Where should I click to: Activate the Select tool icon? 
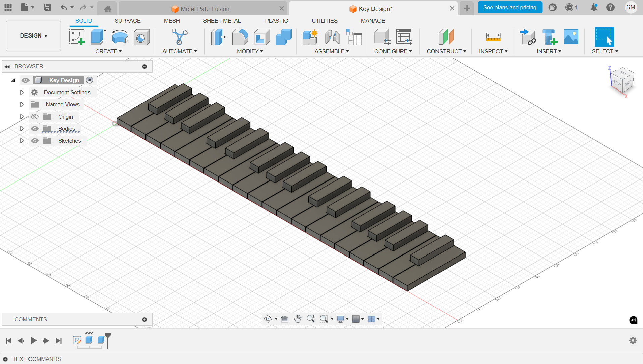click(604, 37)
